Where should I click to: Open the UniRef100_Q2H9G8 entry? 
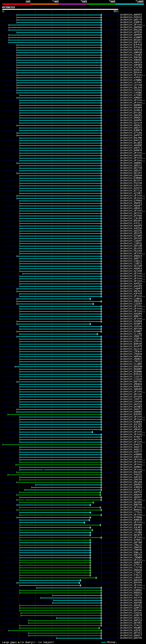click(131, 321)
